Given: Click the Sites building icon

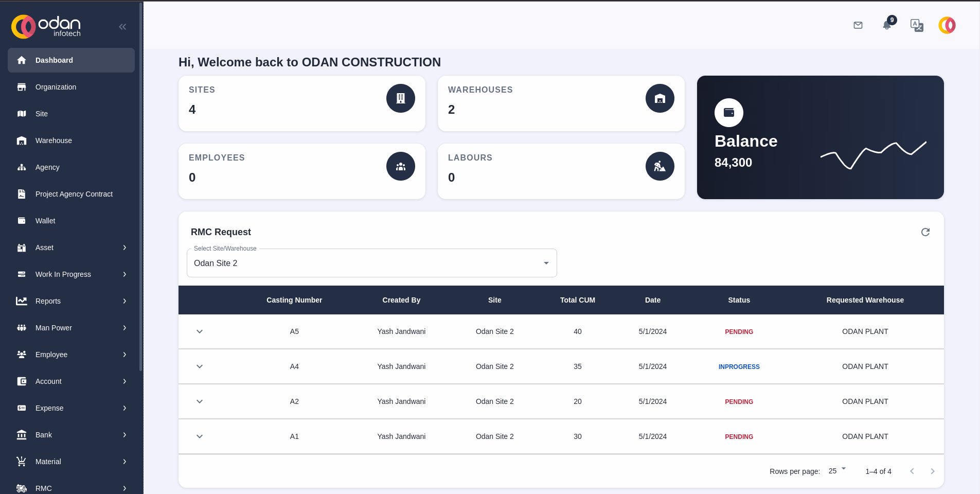Looking at the screenshot, I should click(x=400, y=98).
